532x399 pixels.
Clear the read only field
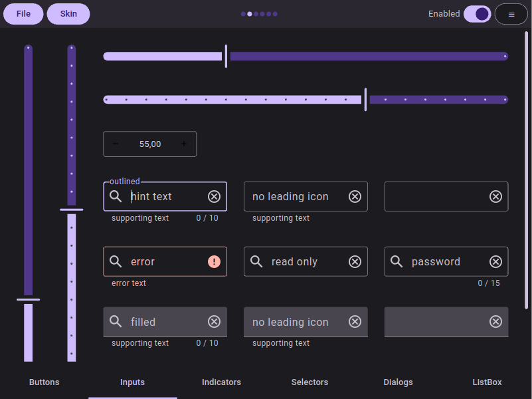(355, 261)
